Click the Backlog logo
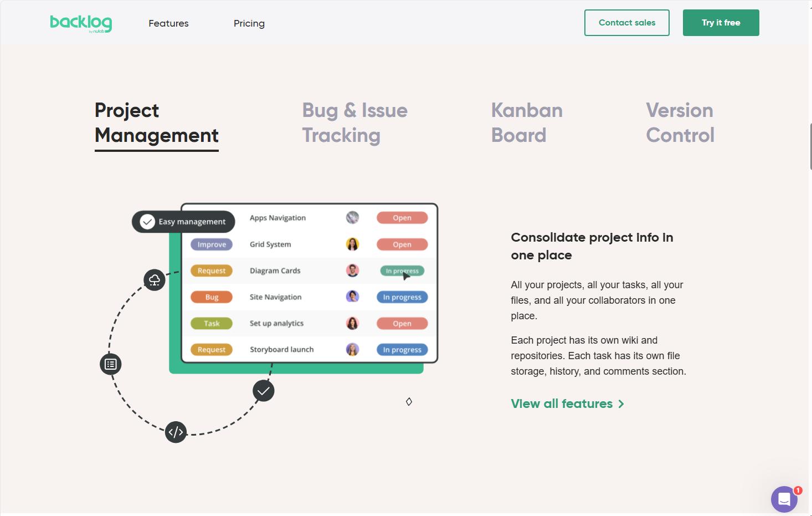The height and width of the screenshot is (516, 812). (81, 23)
